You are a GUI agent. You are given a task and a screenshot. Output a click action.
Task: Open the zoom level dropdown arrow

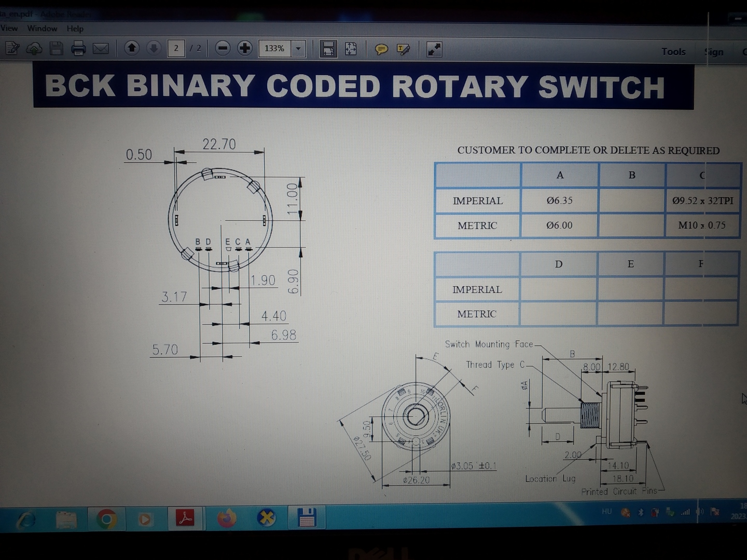coord(298,49)
